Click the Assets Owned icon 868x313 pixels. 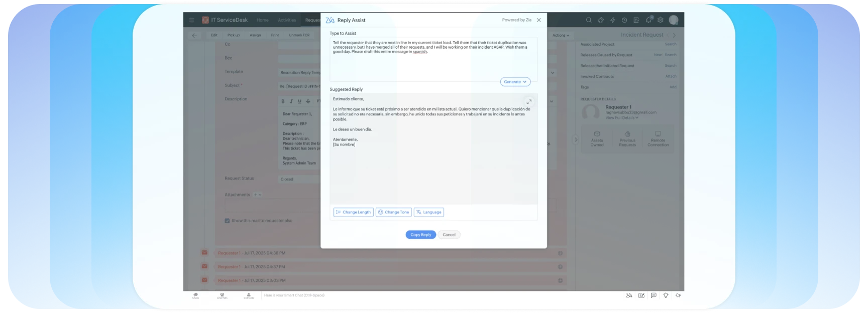pyautogui.click(x=597, y=134)
